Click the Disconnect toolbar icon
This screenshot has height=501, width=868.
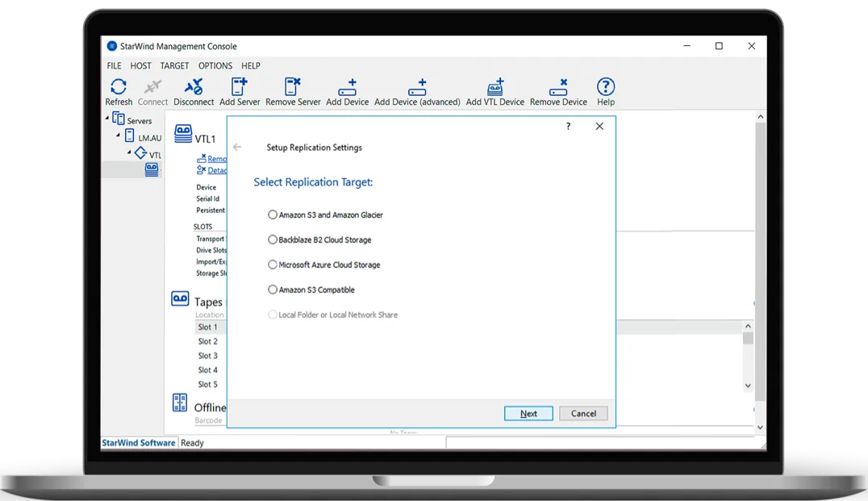[193, 87]
